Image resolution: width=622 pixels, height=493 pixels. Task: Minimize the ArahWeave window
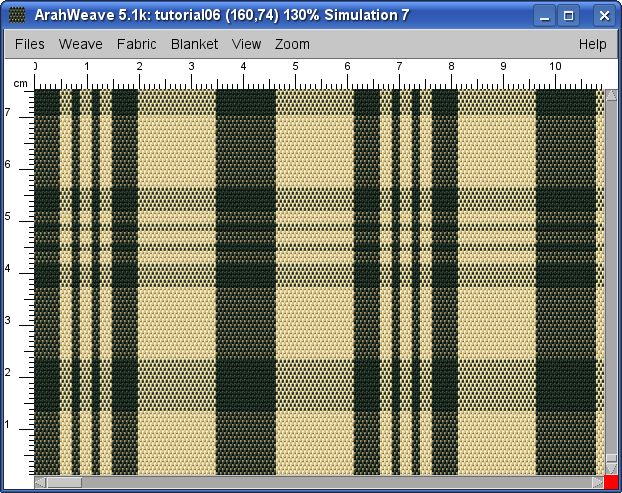point(544,15)
